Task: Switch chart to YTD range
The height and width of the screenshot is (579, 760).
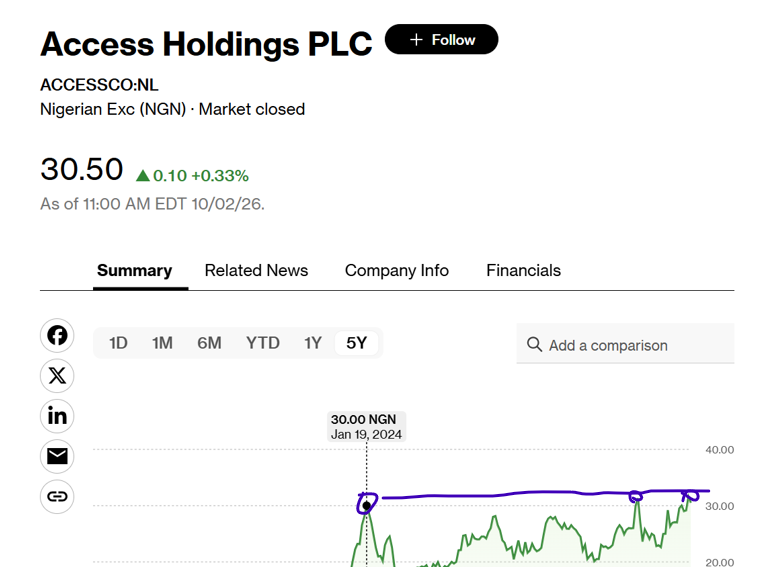Action: (x=263, y=343)
